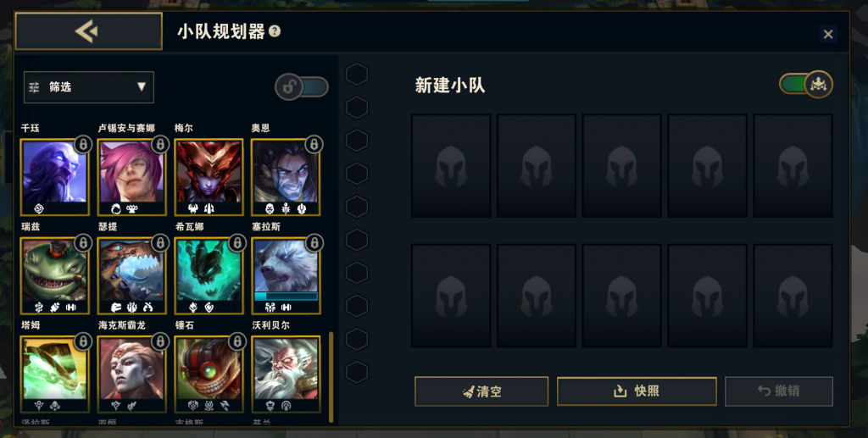Screen dimensions: 868x438
Task: Click the 快照 snapshot button
Action: point(637,391)
